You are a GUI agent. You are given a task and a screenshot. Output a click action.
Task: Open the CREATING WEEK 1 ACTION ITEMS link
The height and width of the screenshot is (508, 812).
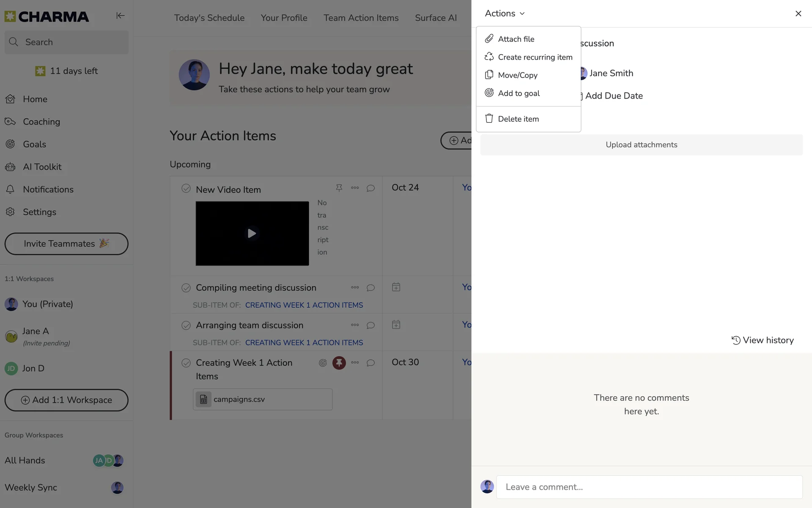304,305
